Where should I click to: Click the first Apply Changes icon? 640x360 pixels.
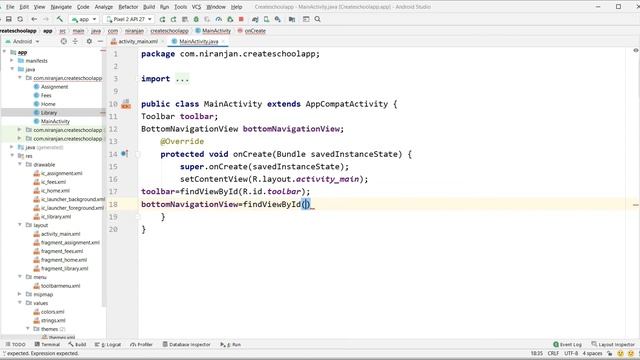pos(162,19)
